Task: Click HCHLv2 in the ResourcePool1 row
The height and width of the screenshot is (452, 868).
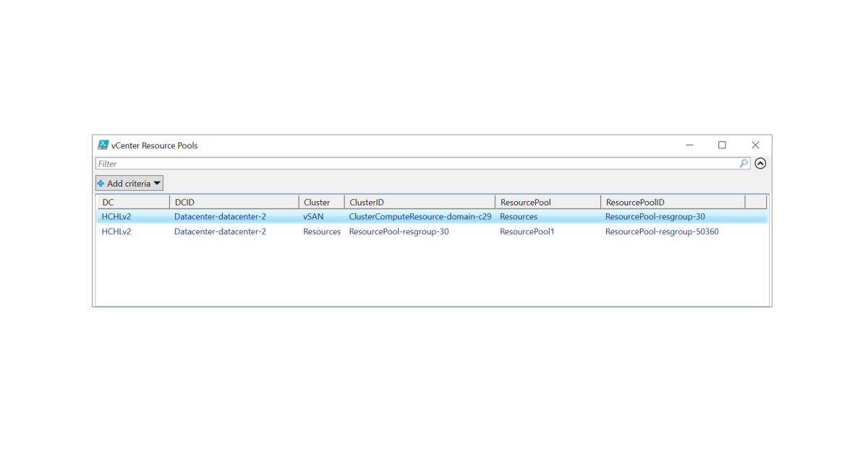Action: (116, 231)
